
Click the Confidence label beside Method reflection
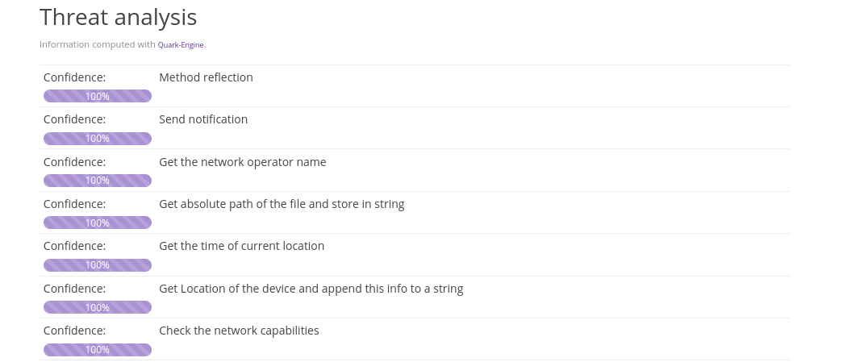74,77
